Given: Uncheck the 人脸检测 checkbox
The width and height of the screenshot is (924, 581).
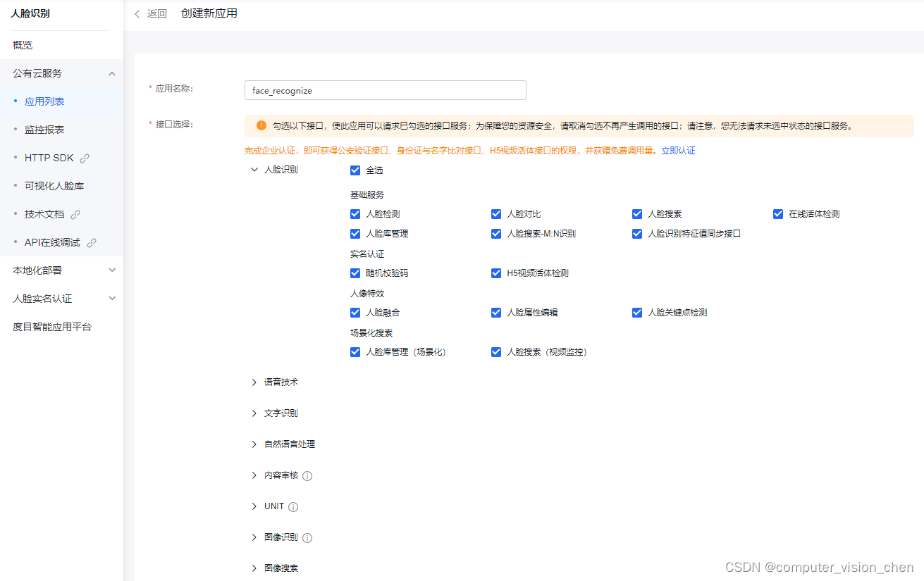Looking at the screenshot, I should click(355, 214).
